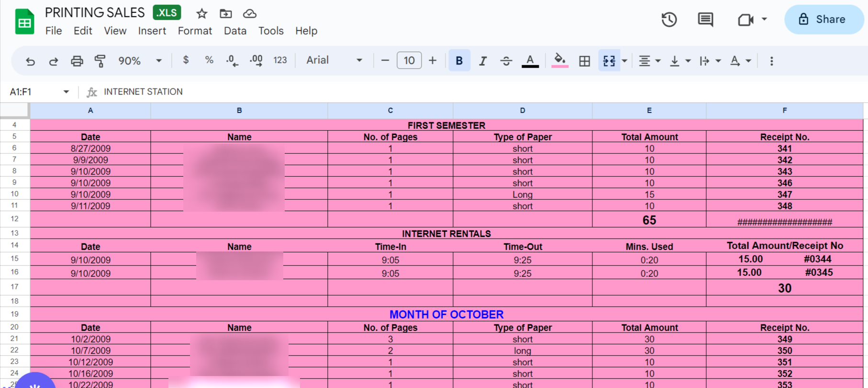Open comments panel icon
This screenshot has width=868, height=388.
click(x=705, y=20)
